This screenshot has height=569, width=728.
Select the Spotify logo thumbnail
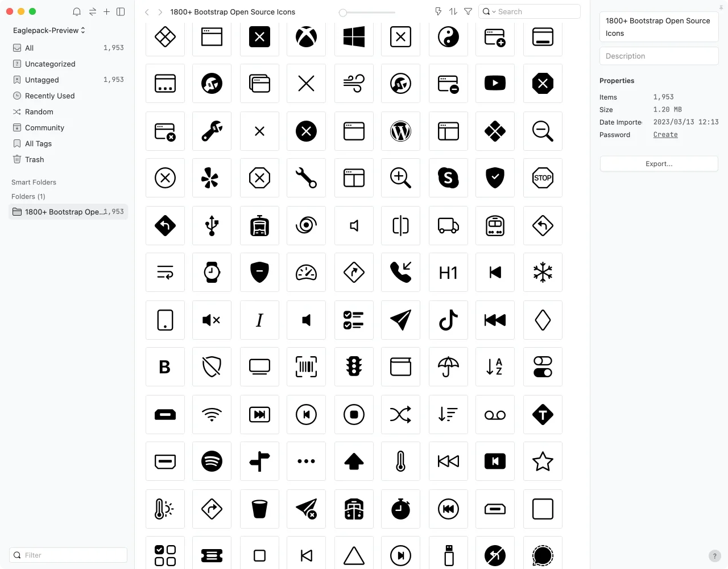pos(212,461)
